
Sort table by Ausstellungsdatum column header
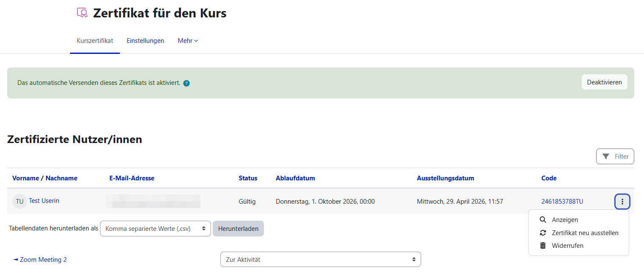click(x=445, y=178)
